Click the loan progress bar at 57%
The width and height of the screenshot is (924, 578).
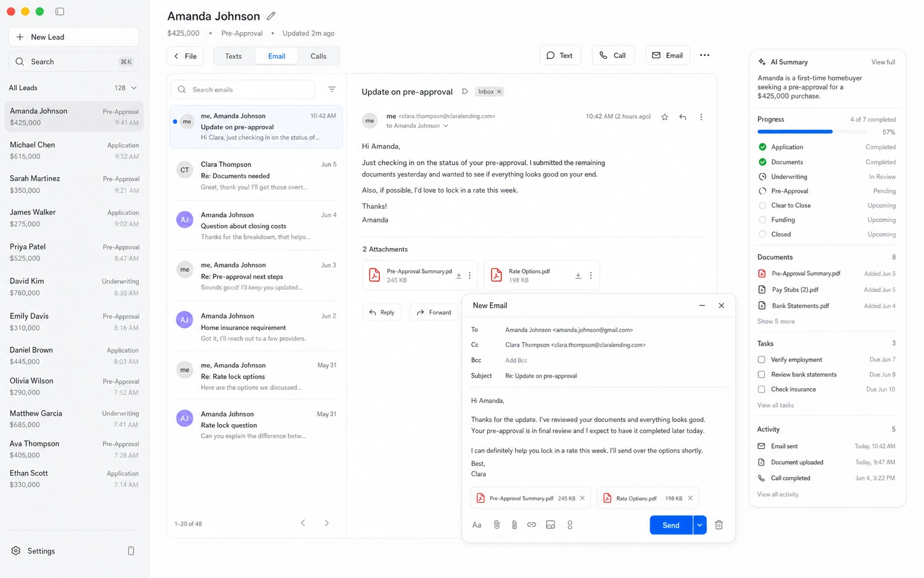point(813,132)
